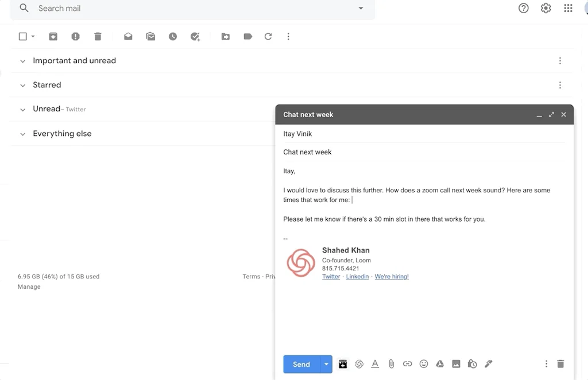Insert a link into the email

click(408, 364)
